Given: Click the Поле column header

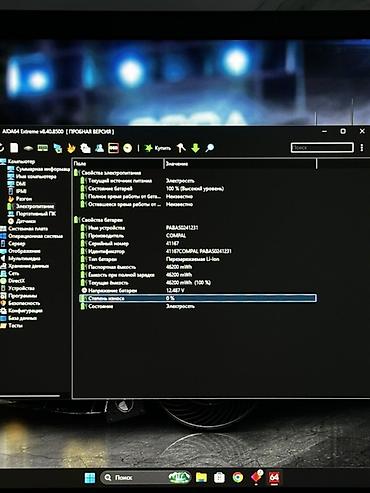Looking at the screenshot, I should point(118,164).
